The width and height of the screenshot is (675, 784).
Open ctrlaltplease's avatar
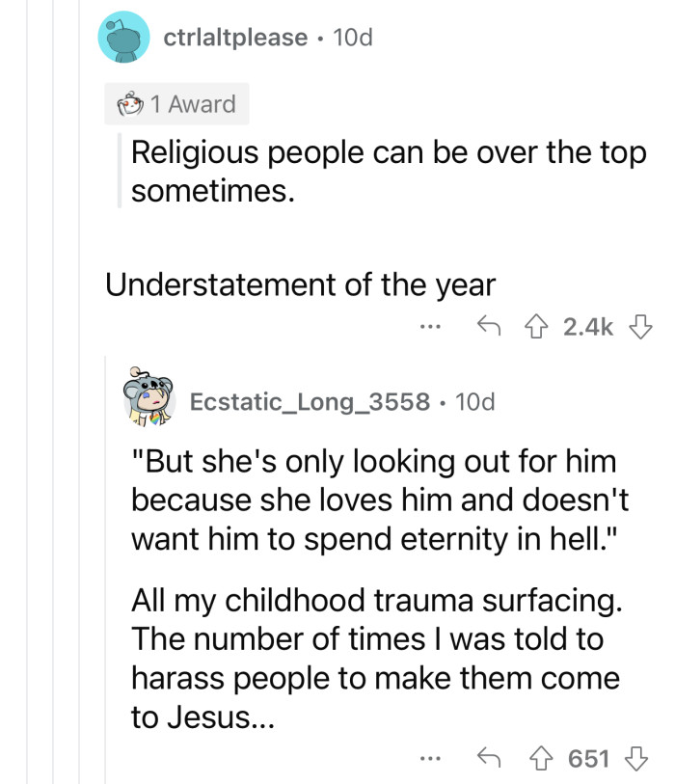click(122, 38)
